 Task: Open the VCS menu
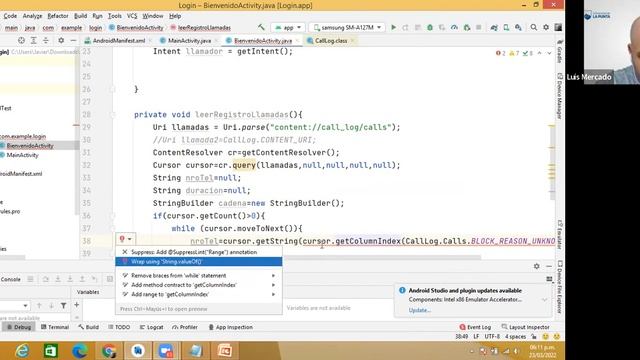(132, 16)
